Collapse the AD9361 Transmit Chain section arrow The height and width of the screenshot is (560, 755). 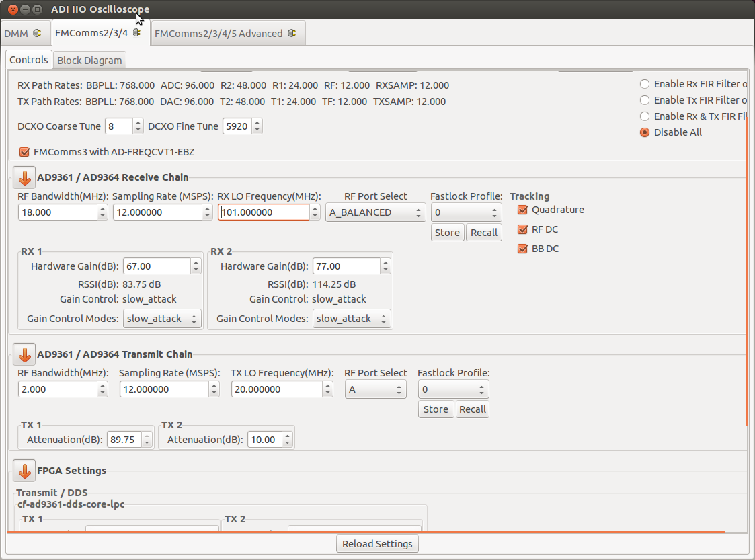(x=24, y=354)
